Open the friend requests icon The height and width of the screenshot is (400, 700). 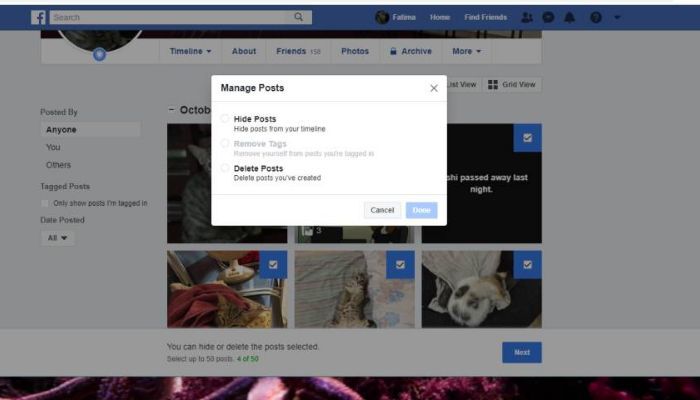[x=528, y=18]
